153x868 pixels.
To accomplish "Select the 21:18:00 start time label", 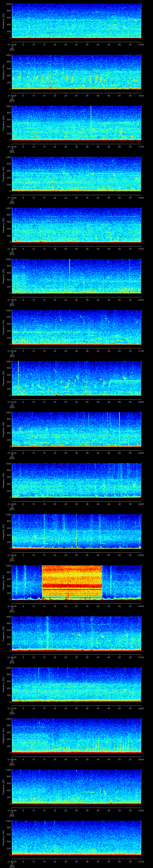I will click(12, 249).
